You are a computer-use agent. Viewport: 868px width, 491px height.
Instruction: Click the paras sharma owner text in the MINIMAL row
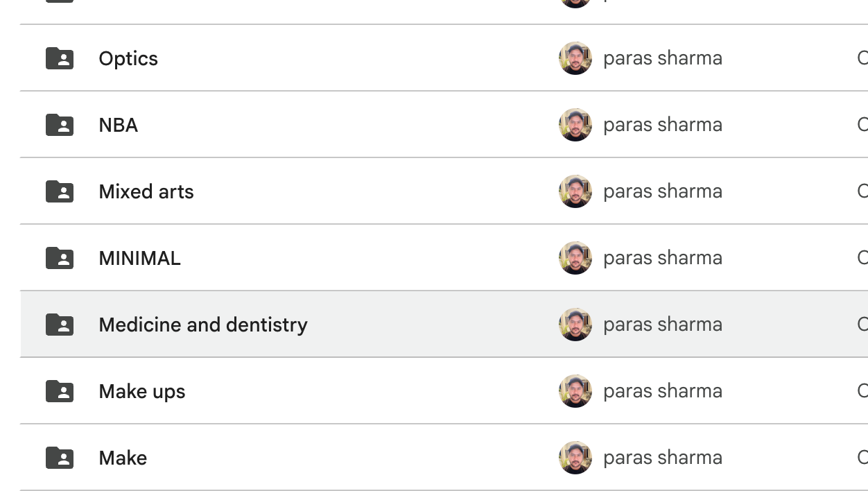[663, 258]
